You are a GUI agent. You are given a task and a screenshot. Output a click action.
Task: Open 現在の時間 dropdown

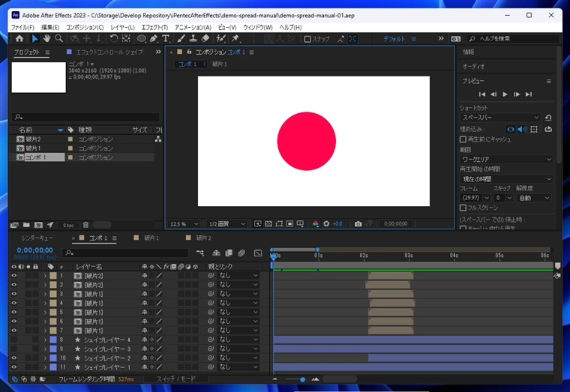pos(506,179)
